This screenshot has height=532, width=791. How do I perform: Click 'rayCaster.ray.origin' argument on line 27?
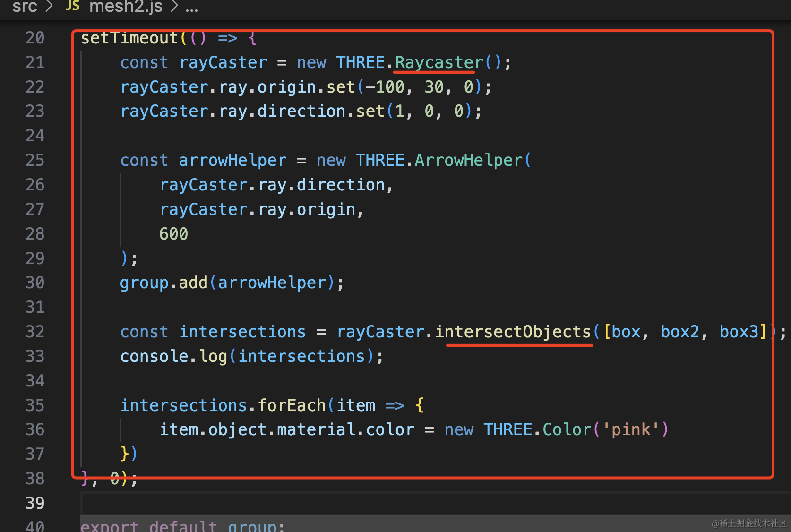(x=258, y=209)
